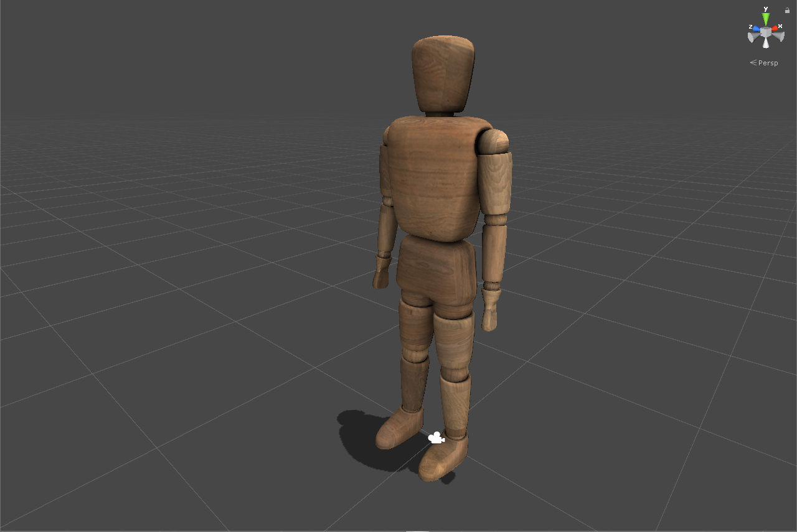Click the green Y axis cone on scene gizmo
This screenshot has height=532, width=797.
click(766, 19)
